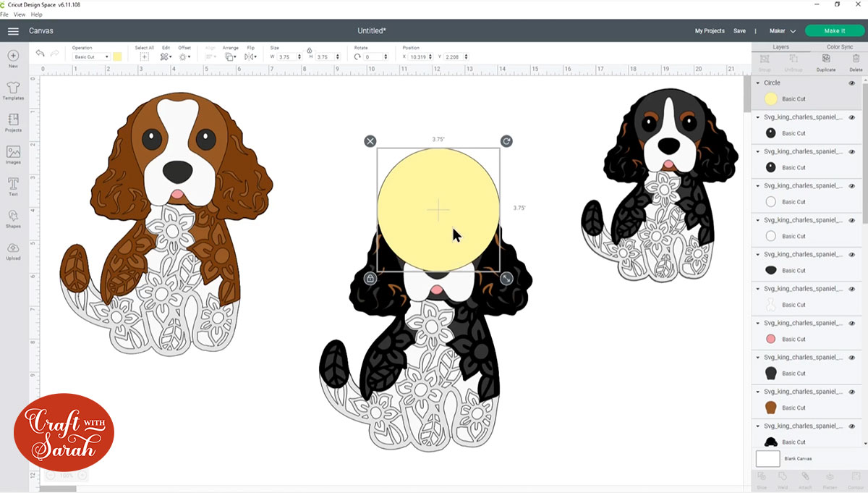The image size is (868, 493).
Task: Collapse the Circle layer group arrow
Action: (758, 83)
